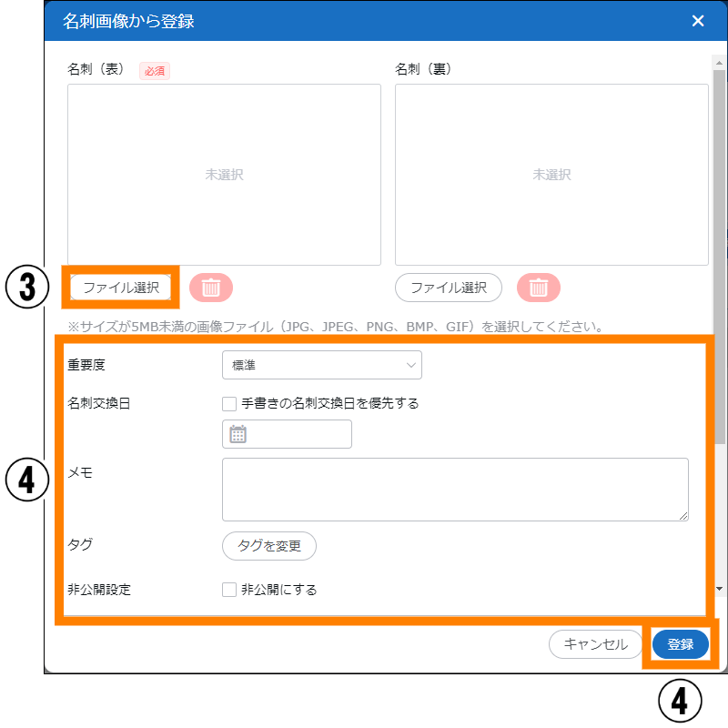Focus the メモ text area

pos(455,490)
